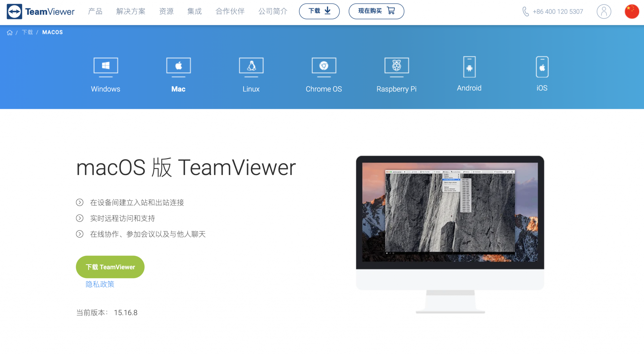Image resolution: width=644 pixels, height=354 pixels.
Task: Click the 下载 breadcrumb link
Action: 27,32
